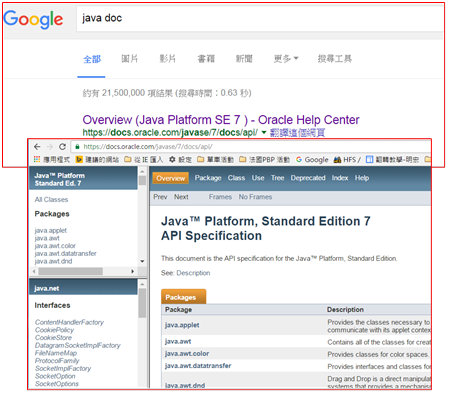Screen dimensions: 449x394
Task: Open the Google bookmark
Action: click(312, 160)
